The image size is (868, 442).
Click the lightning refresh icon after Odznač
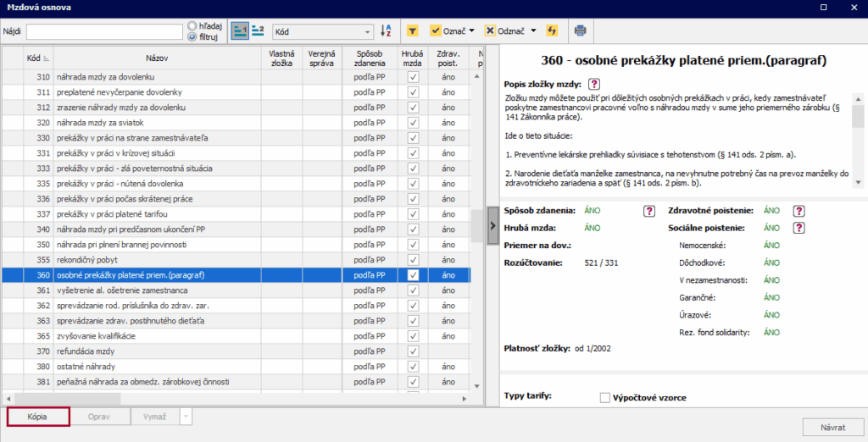[552, 31]
